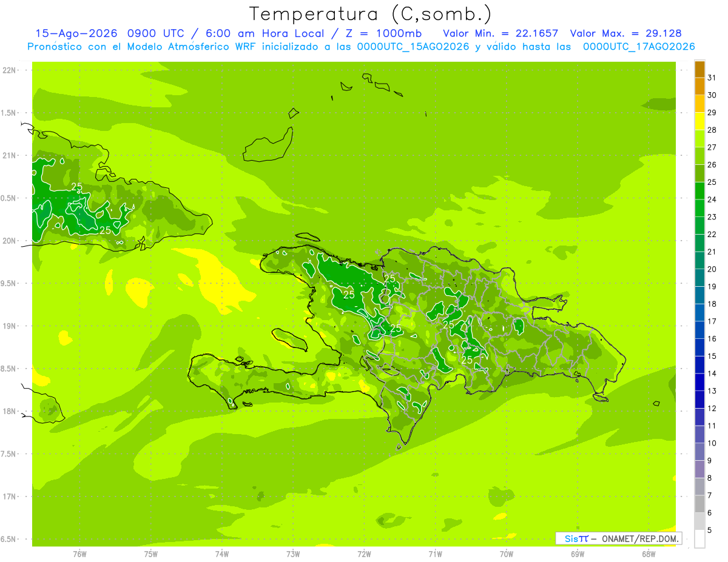Click legend value 11
Image resolution: width=728 pixels, height=562 pixels.
(712, 426)
